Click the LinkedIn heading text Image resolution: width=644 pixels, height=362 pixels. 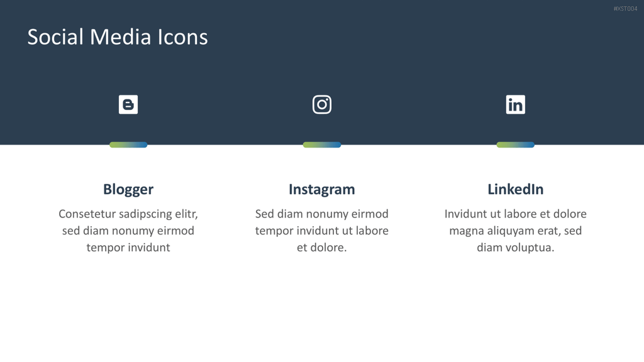coord(516,189)
